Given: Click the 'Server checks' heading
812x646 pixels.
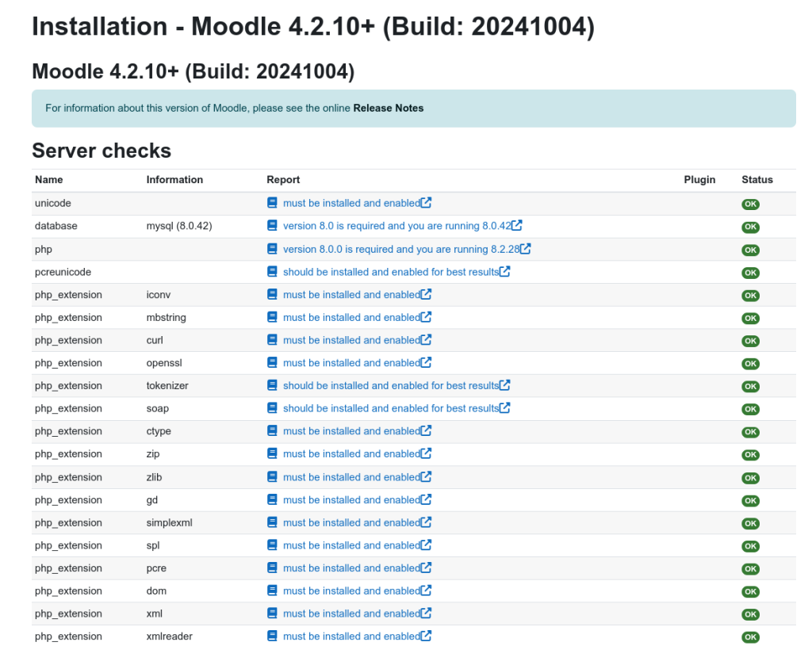Looking at the screenshot, I should 101,151.
